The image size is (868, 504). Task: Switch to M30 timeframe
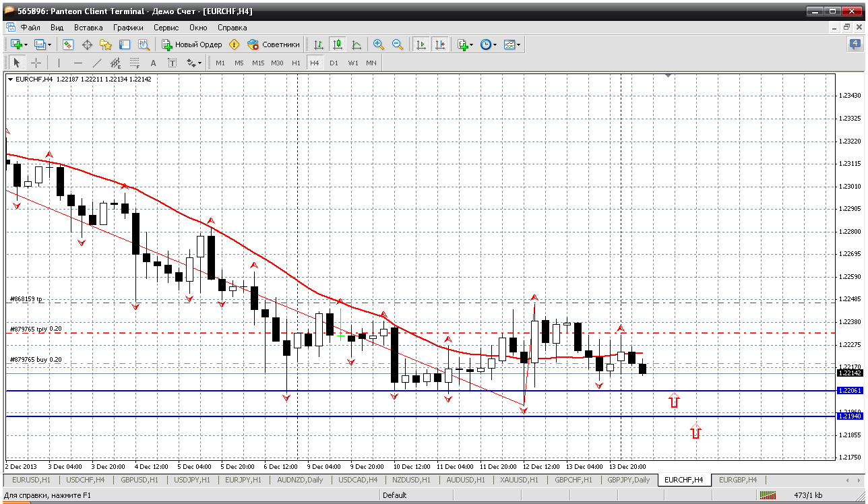(277, 63)
